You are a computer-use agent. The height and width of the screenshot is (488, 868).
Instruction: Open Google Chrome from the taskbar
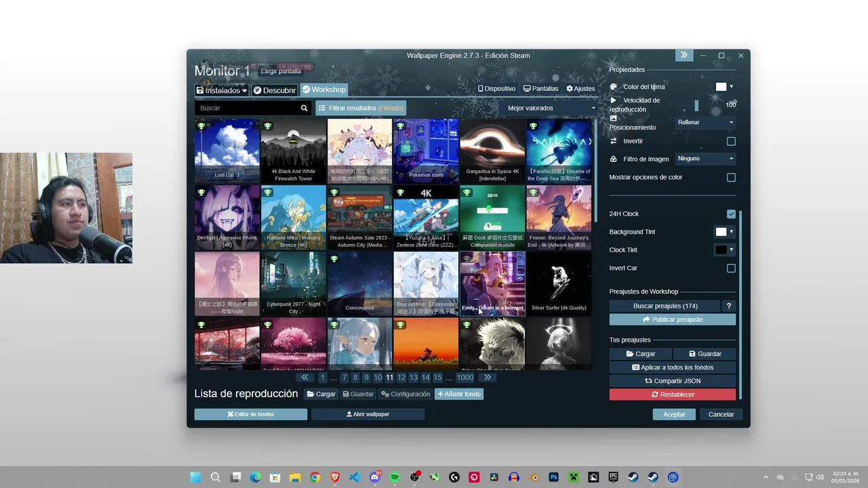click(315, 477)
